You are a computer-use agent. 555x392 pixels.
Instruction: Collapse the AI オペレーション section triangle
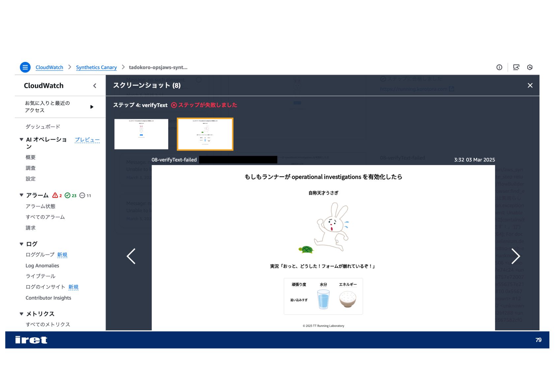click(21, 139)
